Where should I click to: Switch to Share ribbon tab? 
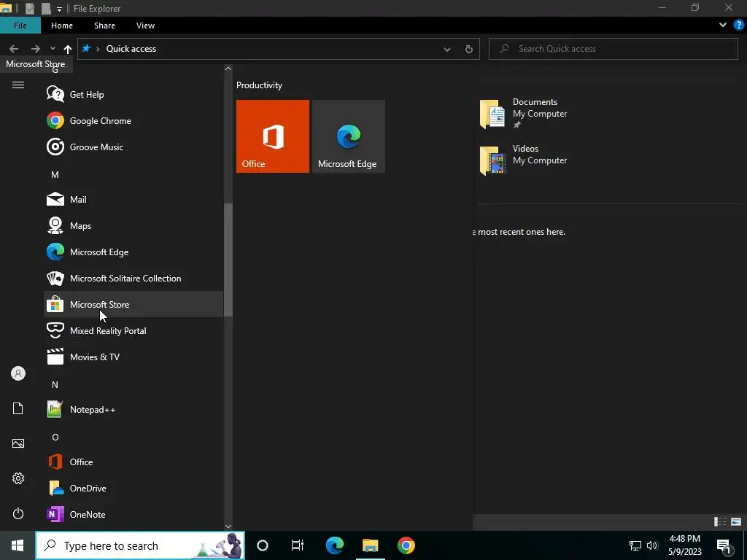[104, 26]
